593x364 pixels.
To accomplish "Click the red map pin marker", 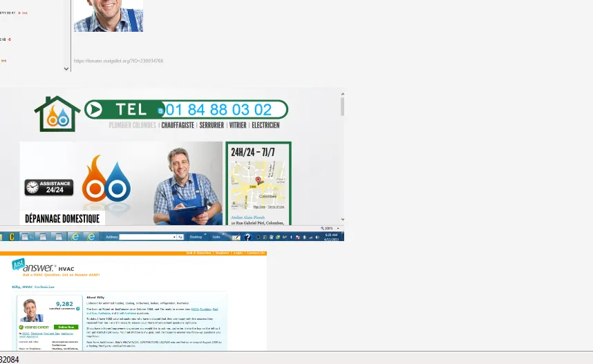I will tap(258, 180).
